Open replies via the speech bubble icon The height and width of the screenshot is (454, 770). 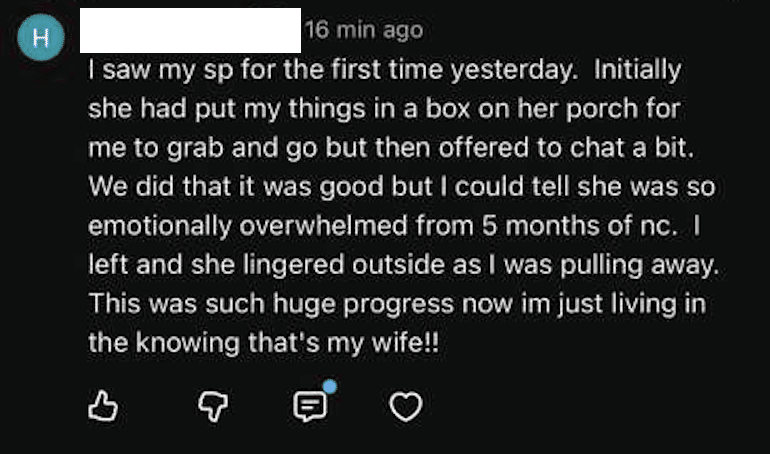(309, 406)
